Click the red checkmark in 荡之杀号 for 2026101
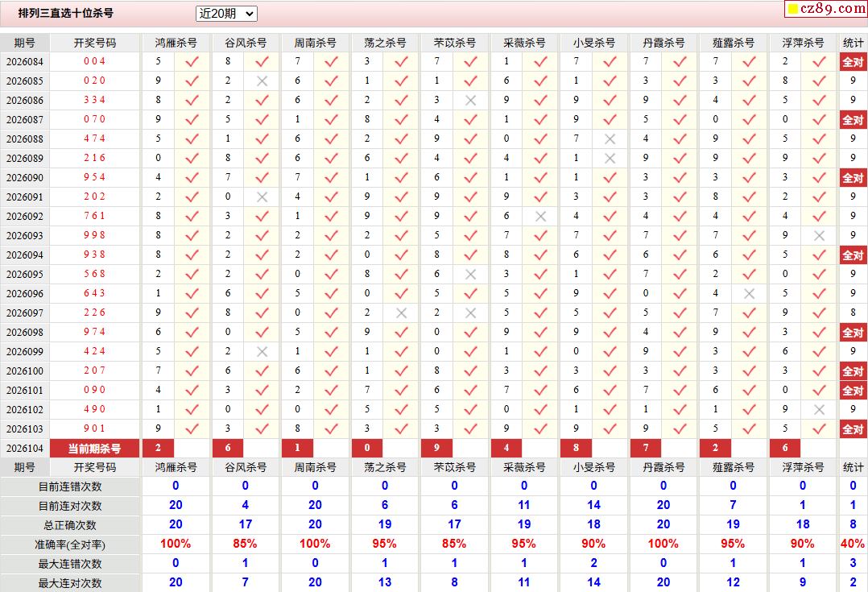This screenshot has height=592, width=868. [x=401, y=390]
